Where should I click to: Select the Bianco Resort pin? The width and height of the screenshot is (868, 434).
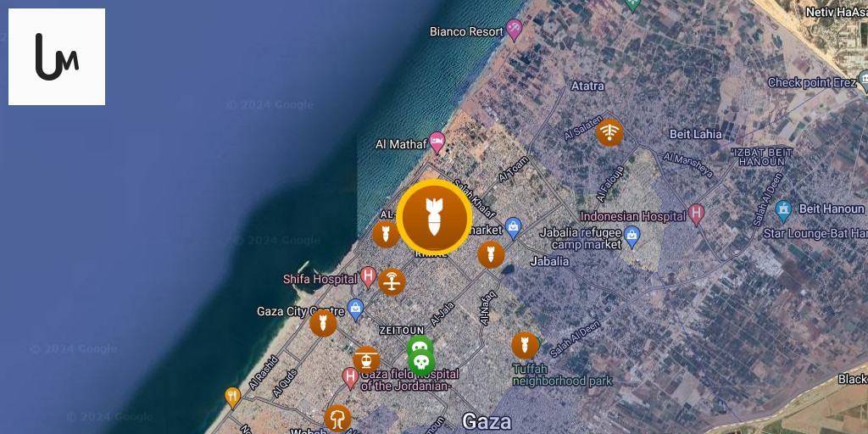click(x=515, y=30)
